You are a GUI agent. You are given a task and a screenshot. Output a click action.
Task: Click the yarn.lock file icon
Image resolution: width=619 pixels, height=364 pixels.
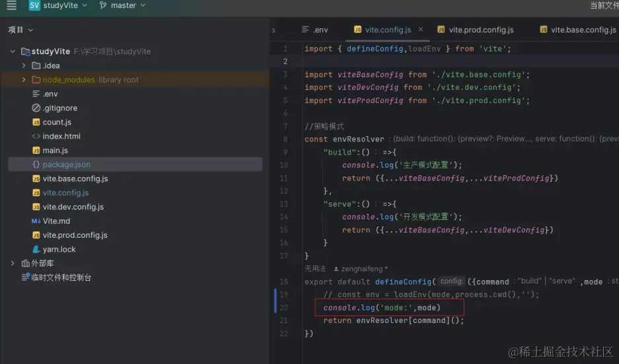(x=36, y=249)
